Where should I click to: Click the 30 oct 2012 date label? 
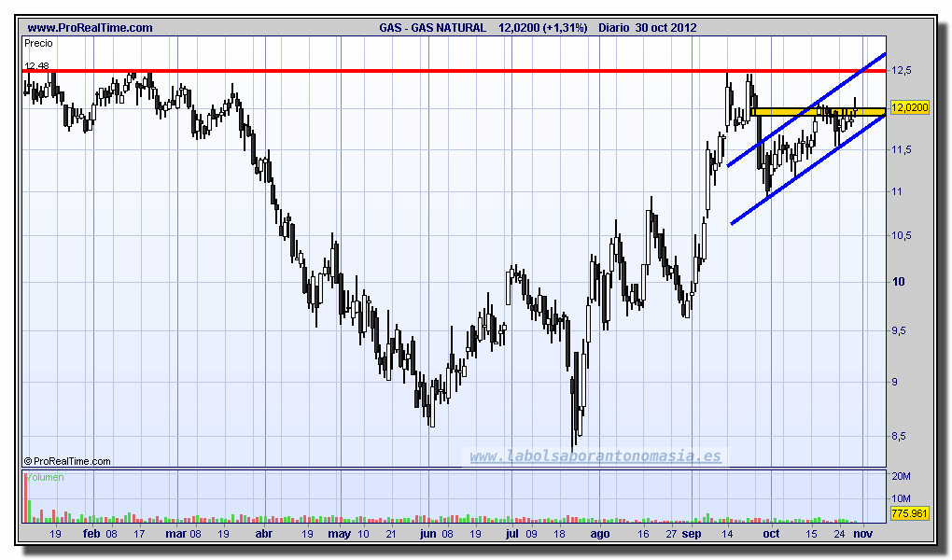[x=666, y=28]
